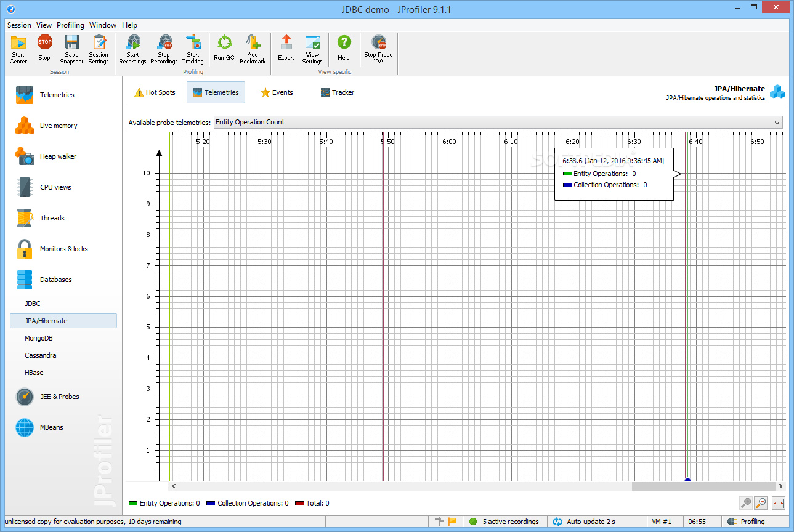Viewport: 794px width, 532px height.
Task: Run garbage collection with Run GC
Action: click(x=224, y=49)
